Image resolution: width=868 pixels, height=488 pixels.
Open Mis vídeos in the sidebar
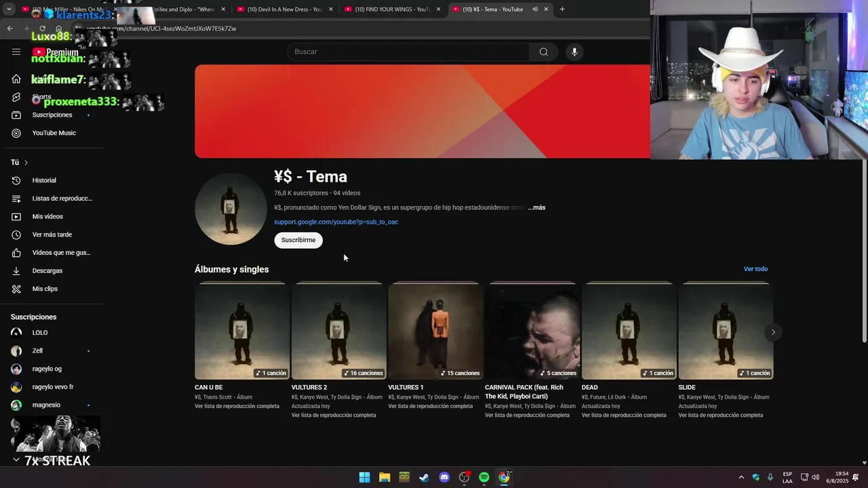click(47, 217)
